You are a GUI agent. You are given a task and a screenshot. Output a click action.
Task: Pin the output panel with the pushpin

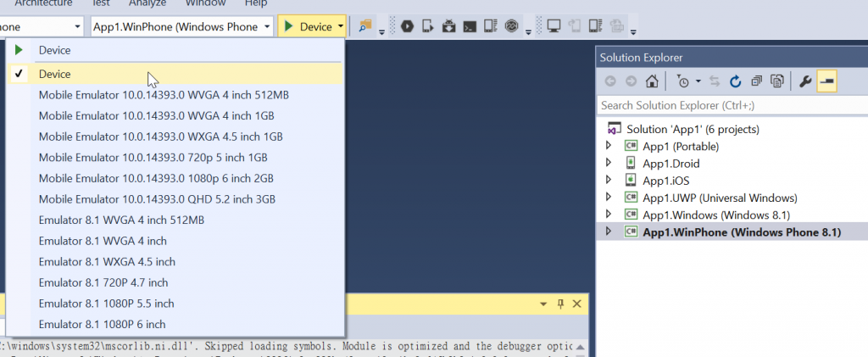click(x=560, y=304)
